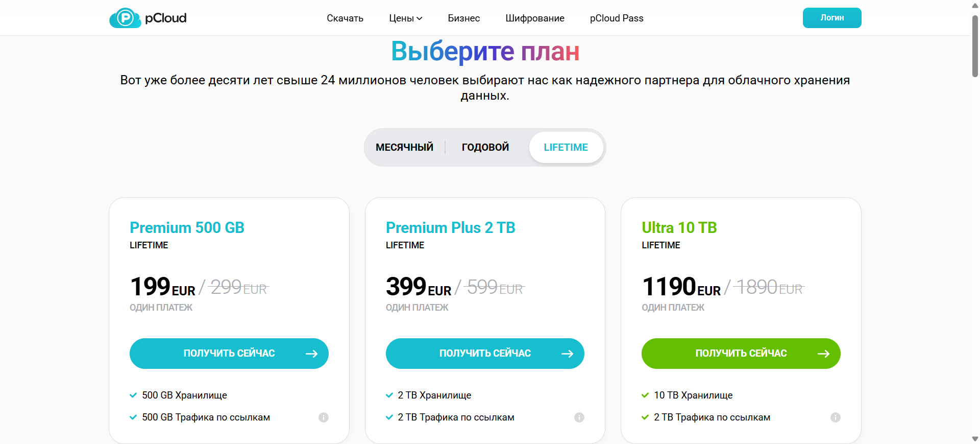Click arrow on Premium Plus 2 TB button
This screenshot has height=444, width=980.
(x=568, y=354)
